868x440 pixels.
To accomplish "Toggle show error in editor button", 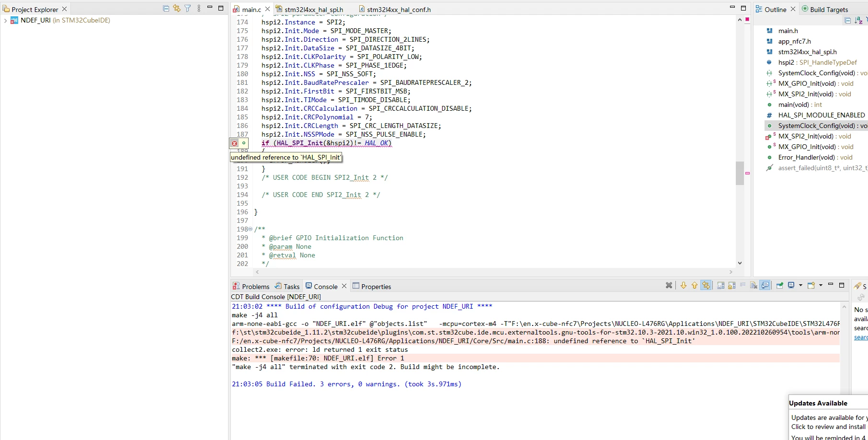I will click(x=706, y=285).
